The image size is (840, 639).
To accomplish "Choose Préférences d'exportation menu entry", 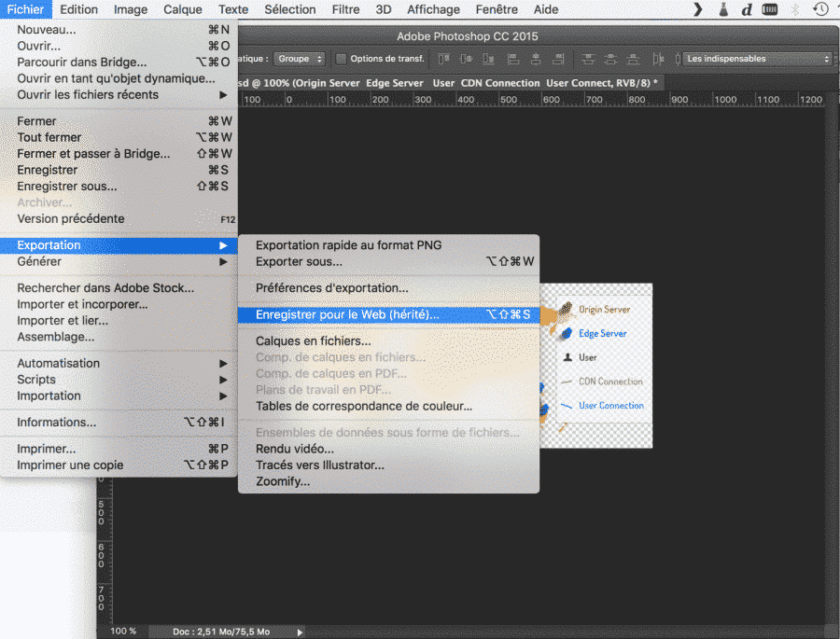I will [331, 288].
